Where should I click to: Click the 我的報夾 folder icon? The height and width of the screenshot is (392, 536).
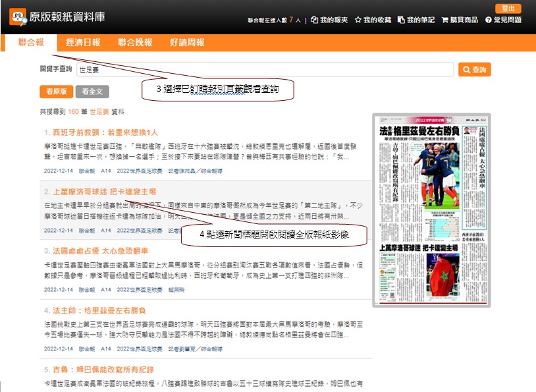point(314,20)
